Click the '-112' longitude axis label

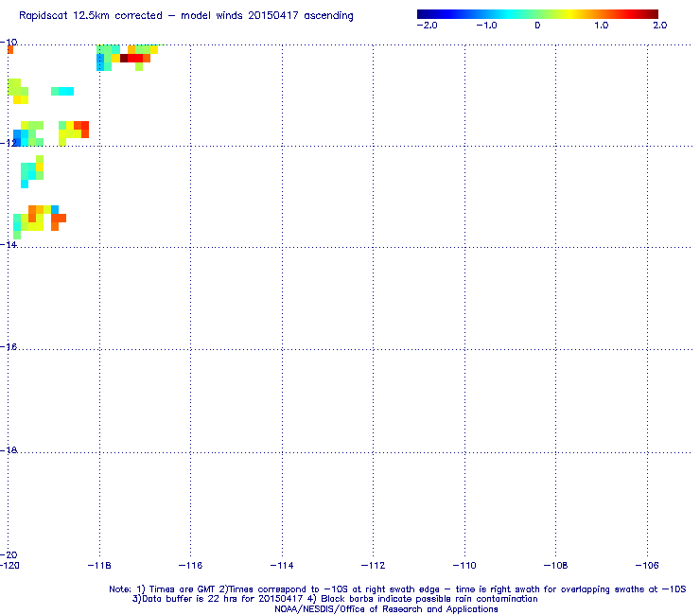pyautogui.click(x=373, y=566)
